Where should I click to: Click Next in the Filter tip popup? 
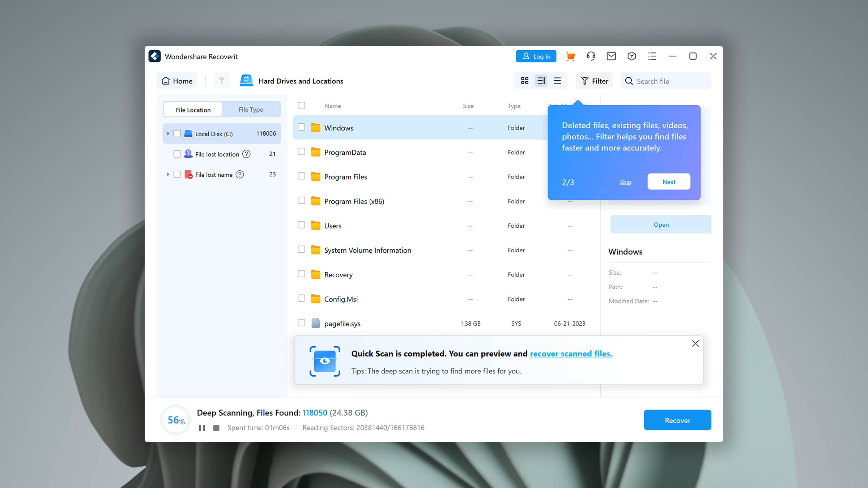(x=669, y=182)
